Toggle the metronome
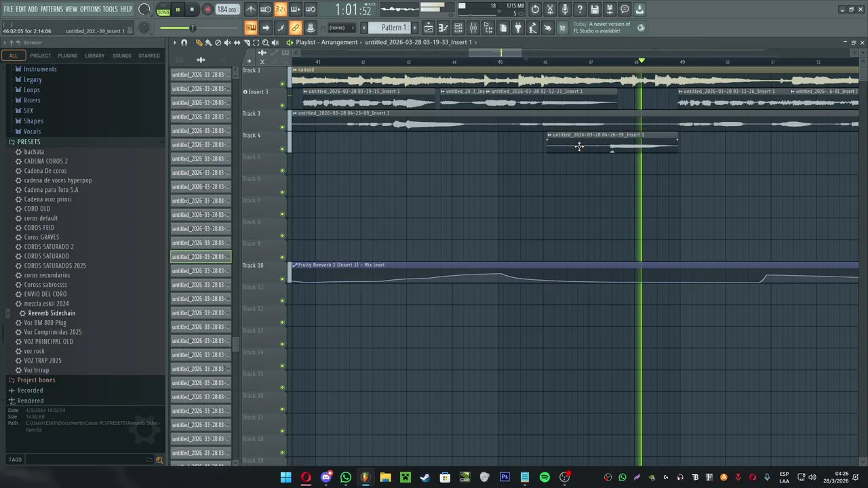This screenshot has height=488, width=868. [x=252, y=9]
